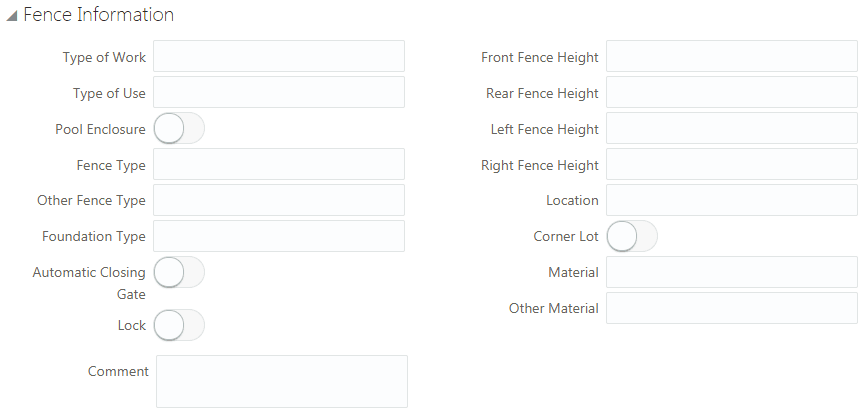The height and width of the screenshot is (417, 865).
Task: Turn on the Lock switch
Action: [x=179, y=325]
